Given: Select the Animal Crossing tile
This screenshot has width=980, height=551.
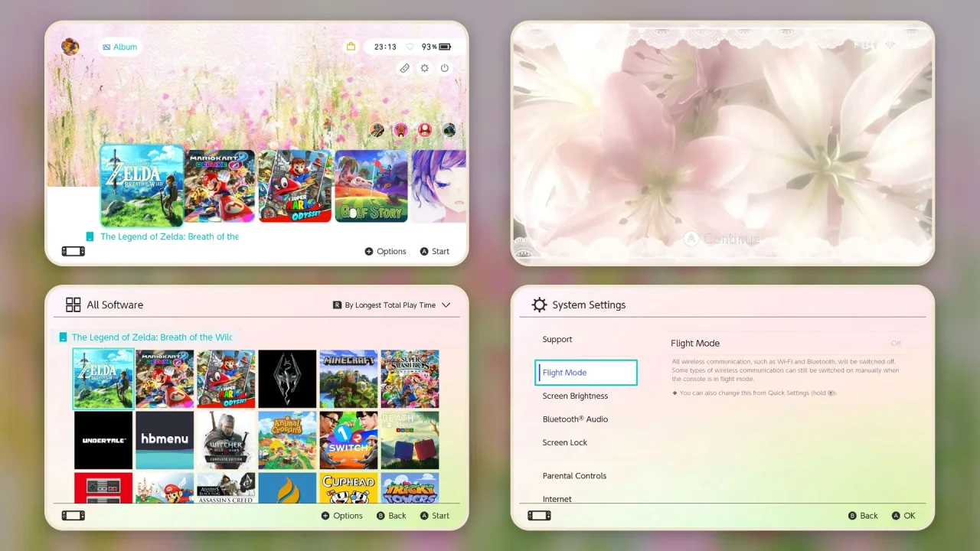Looking at the screenshot, I should (287, 440).
